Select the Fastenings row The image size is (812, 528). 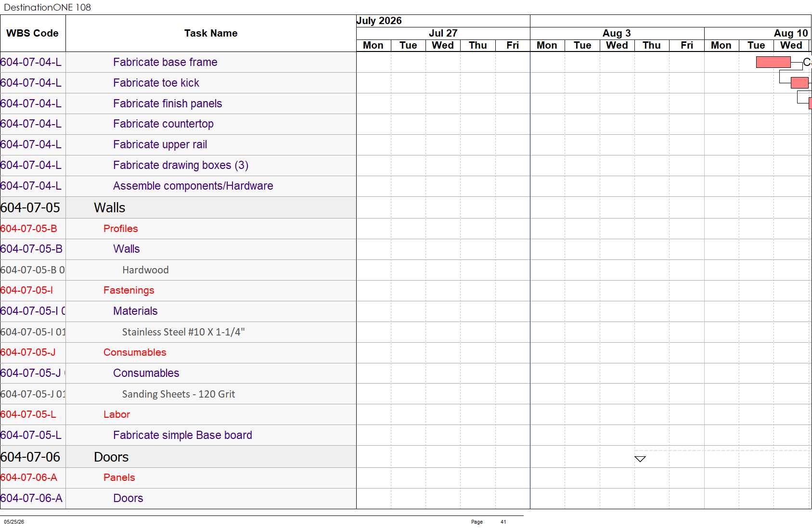[x=178, y=290]
